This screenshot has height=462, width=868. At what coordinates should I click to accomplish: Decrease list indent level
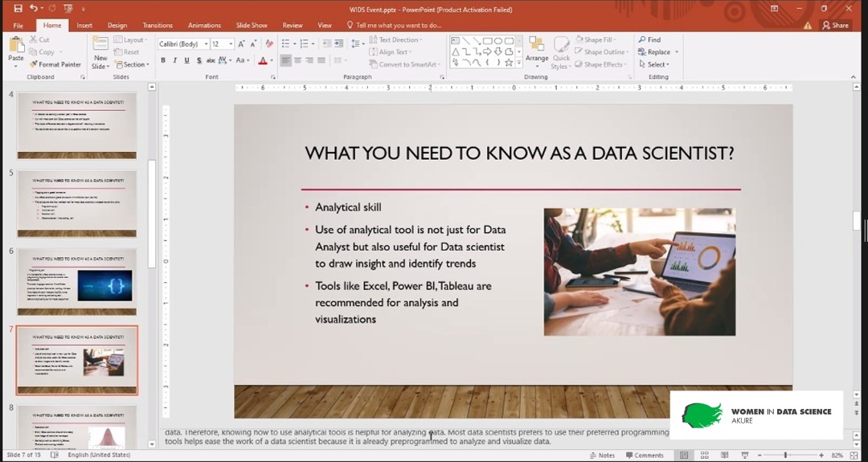(326, 43)
